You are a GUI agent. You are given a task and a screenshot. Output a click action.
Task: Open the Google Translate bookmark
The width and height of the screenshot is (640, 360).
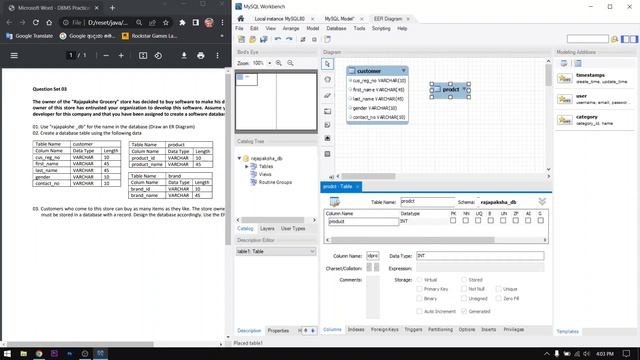[x=29, y=36]
